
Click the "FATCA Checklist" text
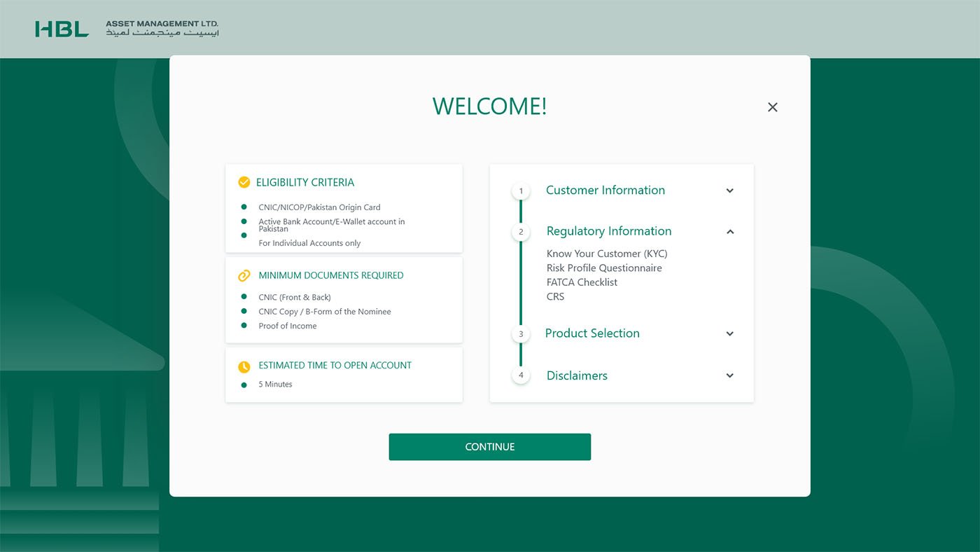(x=582, y=282)
